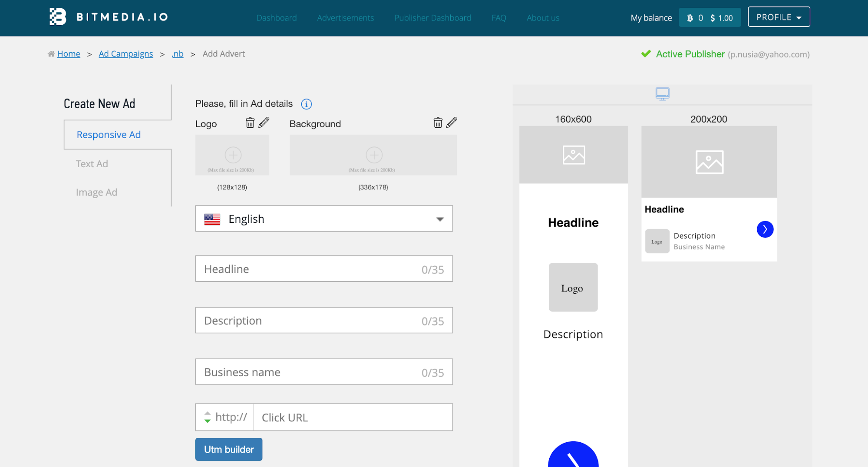
Task: Open About us in top navigation
Action: (543, 18)
